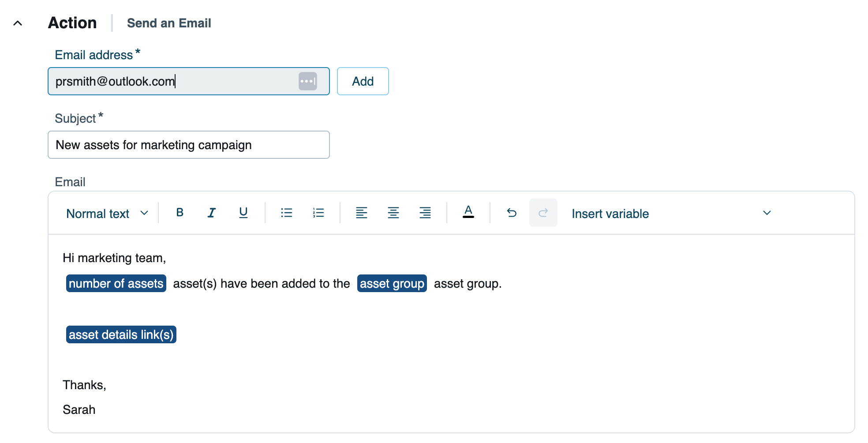The image size is (868, 443).
Task: Apply italic formatting
Action: [212, 213]
